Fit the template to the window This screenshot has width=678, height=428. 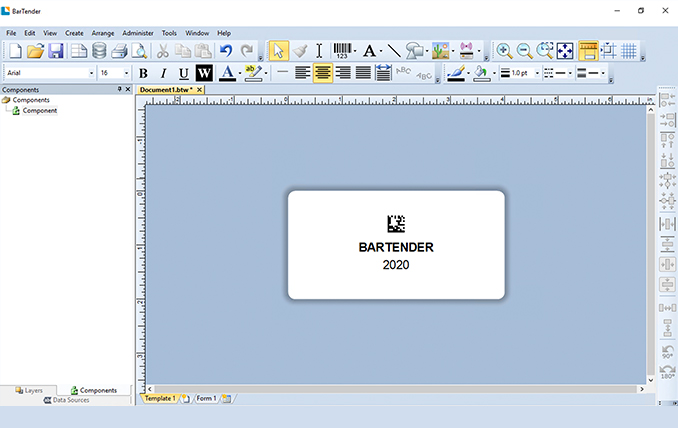[565, 51]
